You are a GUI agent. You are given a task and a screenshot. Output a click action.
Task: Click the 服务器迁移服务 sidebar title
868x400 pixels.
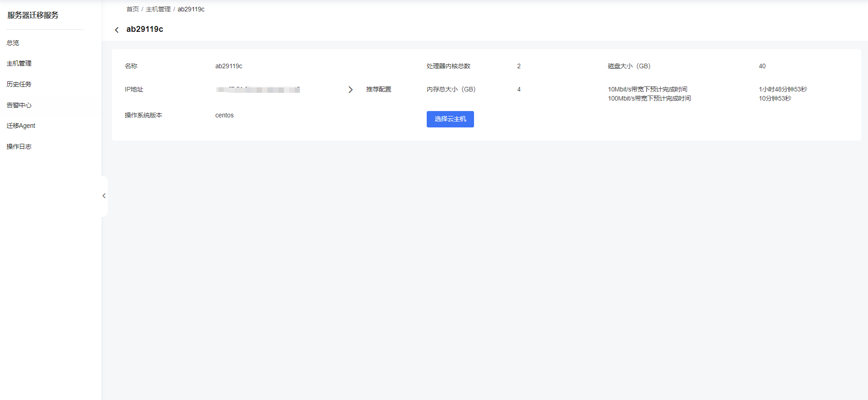33,15
